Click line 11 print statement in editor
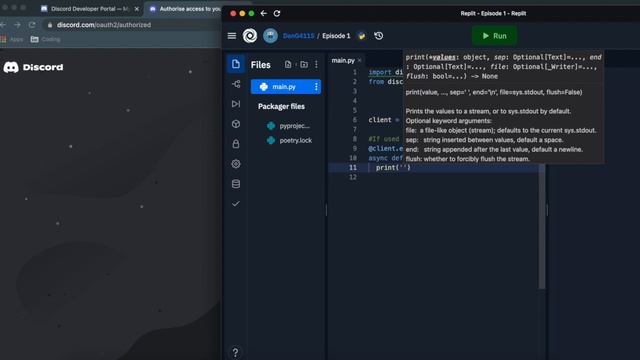640x360 pixels. [393, 168]
